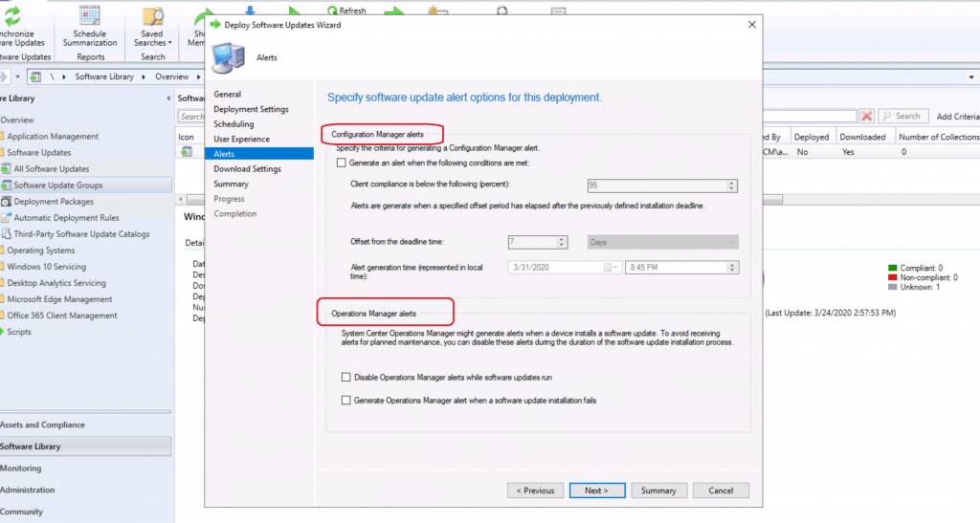This screenshot has width=980, height=523.
Task: Close the Deploy Software Updates Wizard
Action: (x=752, y=24)
